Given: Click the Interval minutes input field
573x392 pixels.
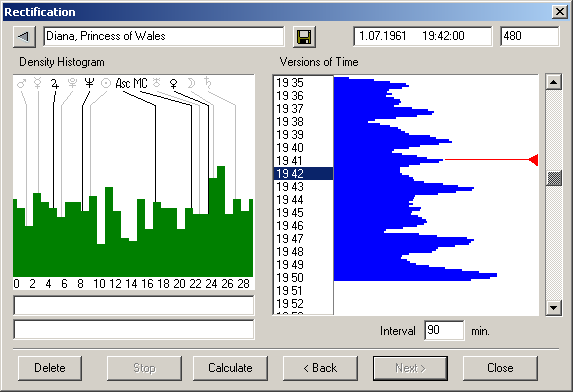Looking at the screenshot, I should click(444, 330).
